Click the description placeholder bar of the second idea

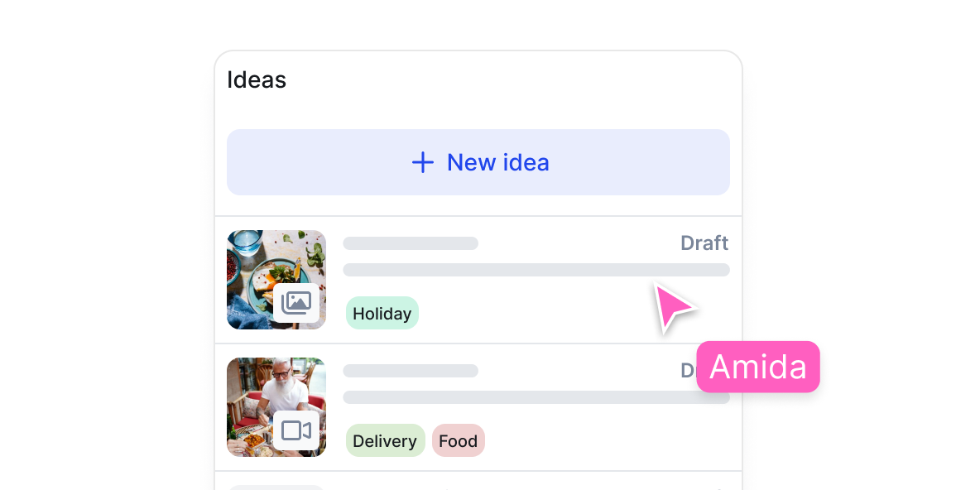(536, 396)
